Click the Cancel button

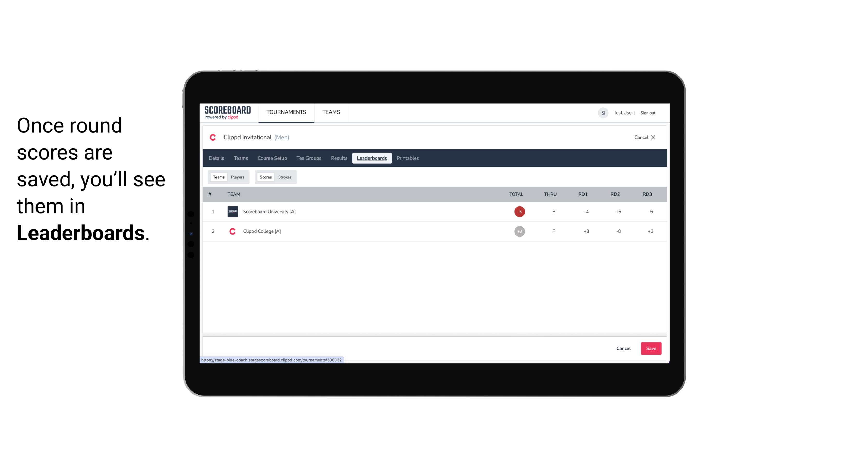[624, 348]
